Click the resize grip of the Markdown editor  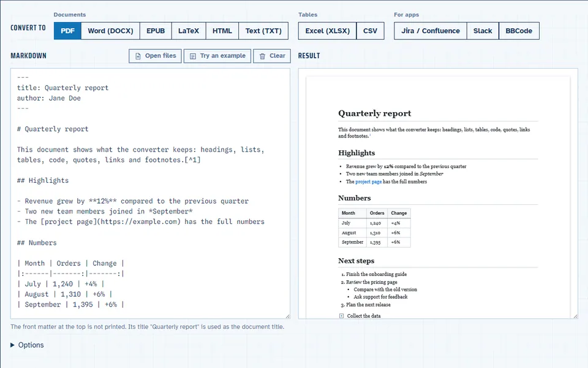[288, 316]
